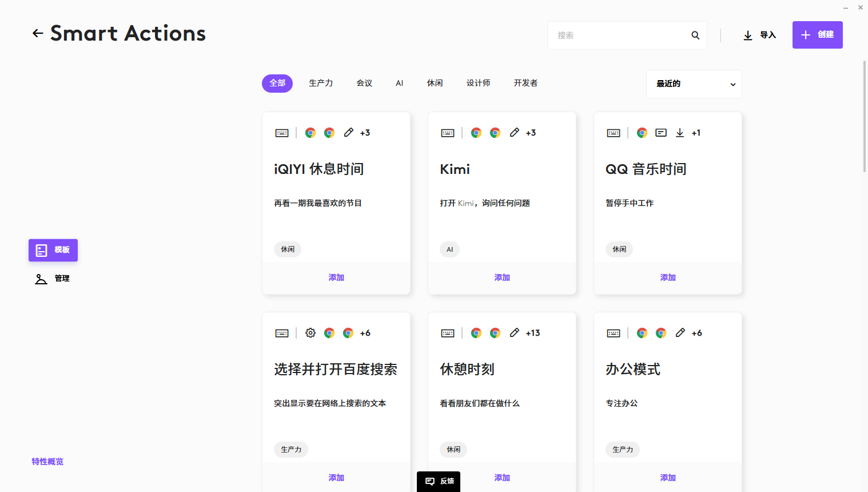Screen dimensions: 868x492
Task: Click the text box icon on the QQ 音乐时间 card
Action: coord(661,133)
